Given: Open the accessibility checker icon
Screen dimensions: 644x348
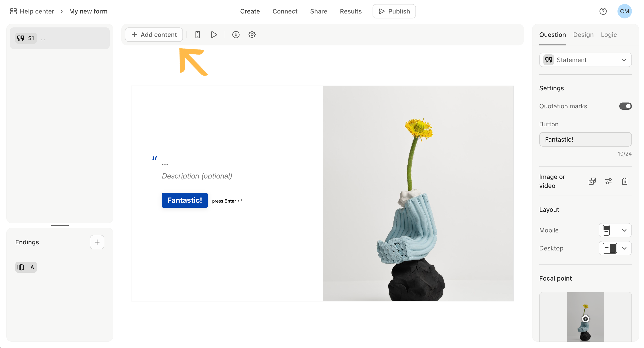Looking at the screenshot, I should click(236, 35).
